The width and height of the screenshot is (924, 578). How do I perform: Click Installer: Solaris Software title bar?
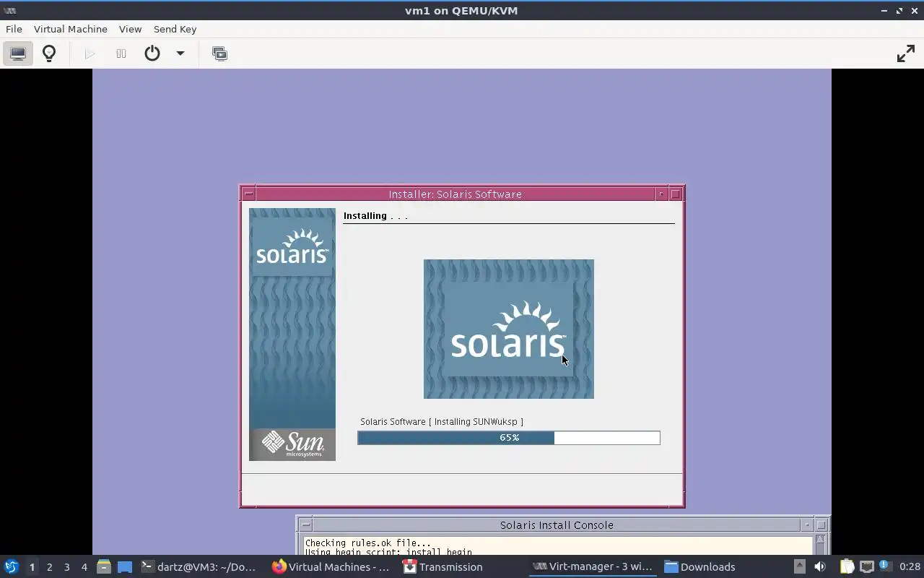click(x=455, y=194)
